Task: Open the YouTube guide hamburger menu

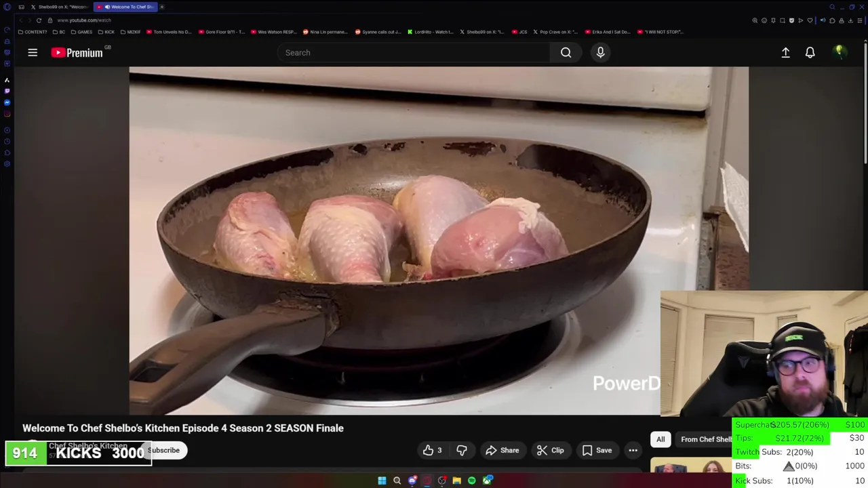Action: click(33, 52)
